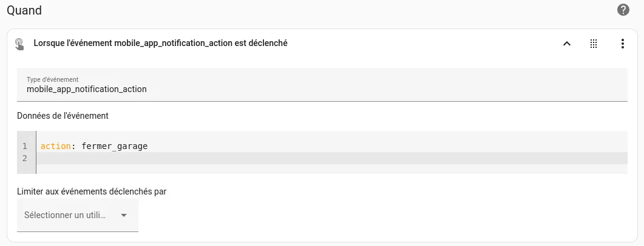Image resolution: width=644 pixels, height=246 pixels.
Task: Click the "Type d'événement" field label
Action: tap(53, 79)
